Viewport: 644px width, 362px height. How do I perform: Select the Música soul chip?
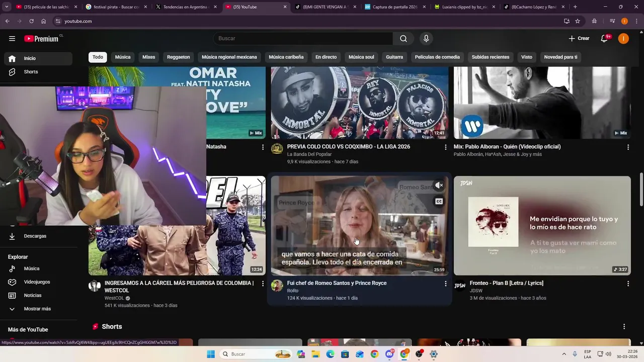(x=361, y=57)
